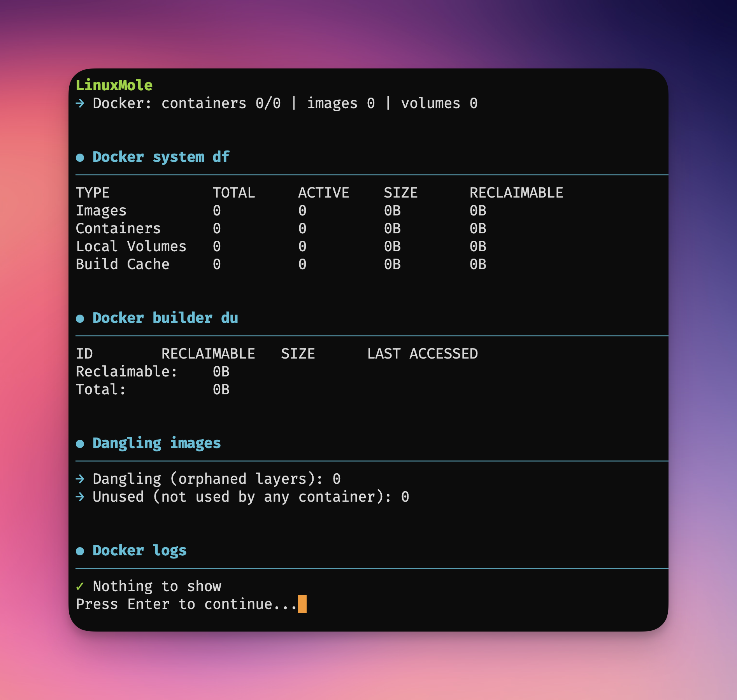Click the SIZE header in system df table
Image resolution: width=737 pixels, height=700 pixels.
401,193
